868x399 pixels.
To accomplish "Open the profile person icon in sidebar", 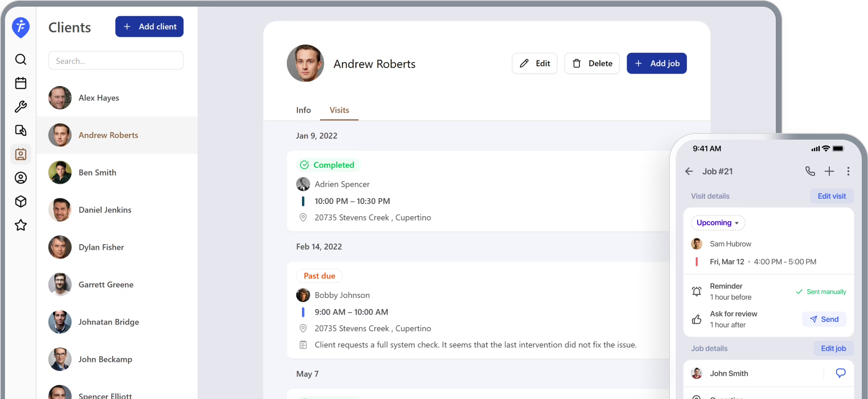I will pos(21,178).
